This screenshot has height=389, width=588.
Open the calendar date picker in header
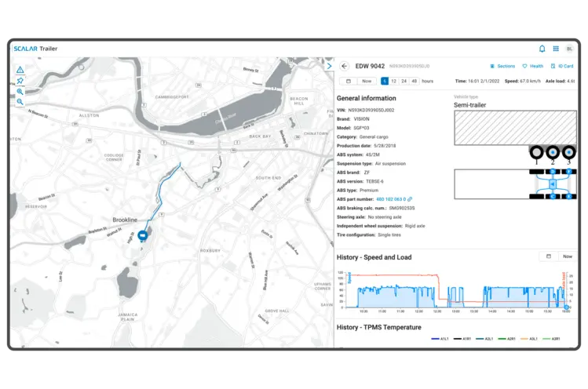[x=347, y=81]
